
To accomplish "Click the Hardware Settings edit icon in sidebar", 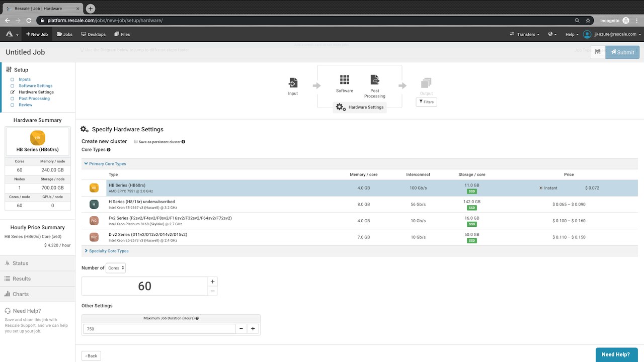I will (13, 92).
